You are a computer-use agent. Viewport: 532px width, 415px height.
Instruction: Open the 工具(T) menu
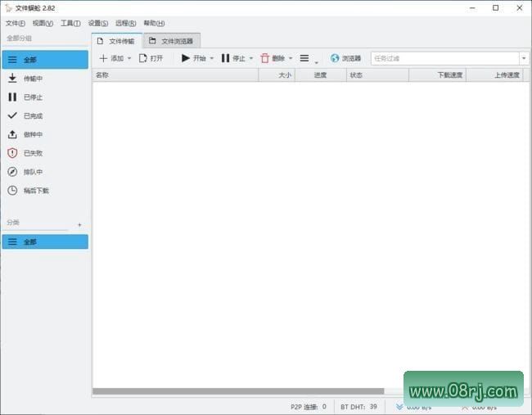coord(70,23)
